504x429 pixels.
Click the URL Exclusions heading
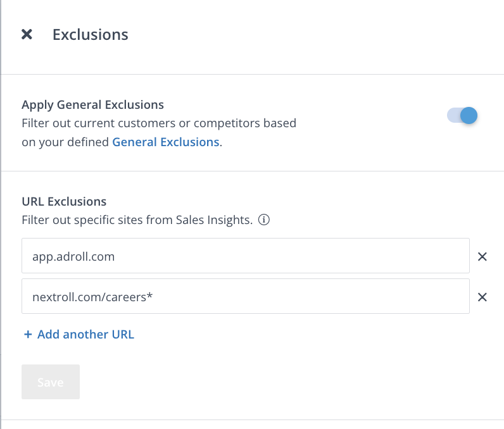pyautogui.click(x=64, y=201)
